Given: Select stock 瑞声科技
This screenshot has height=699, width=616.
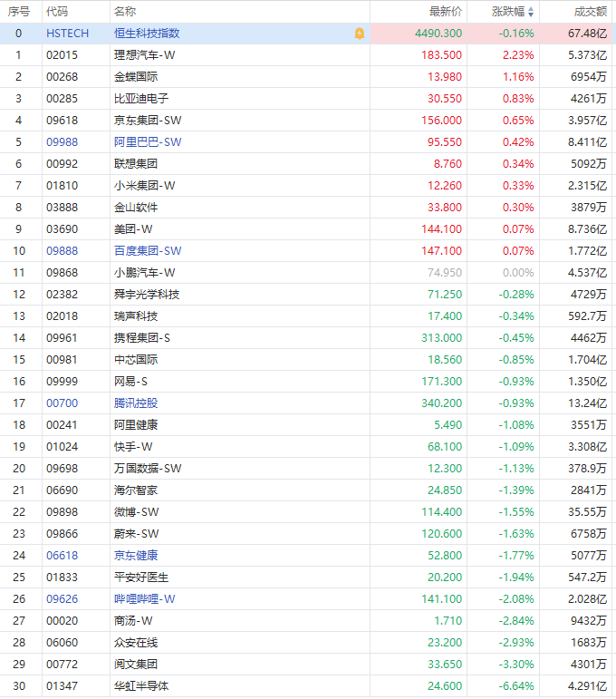Looking at the screenshot, I should [x=136, y=316].
